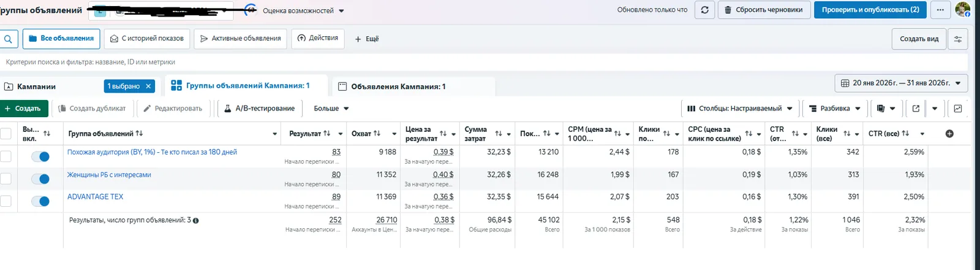Open the three-dot more options menu
Viewport: 980px width, 270px height.
pyautogui.click(x=940, y=10)
